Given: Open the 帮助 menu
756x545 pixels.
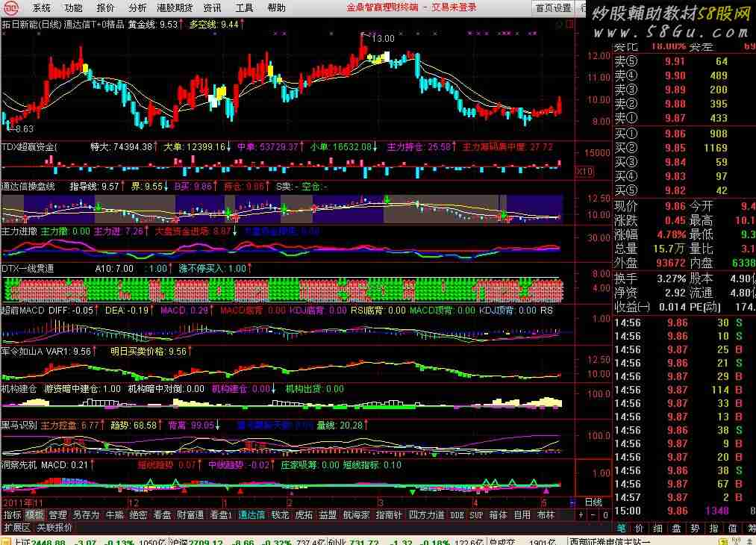Looking at the screenshot, I should tap(276, 7).
